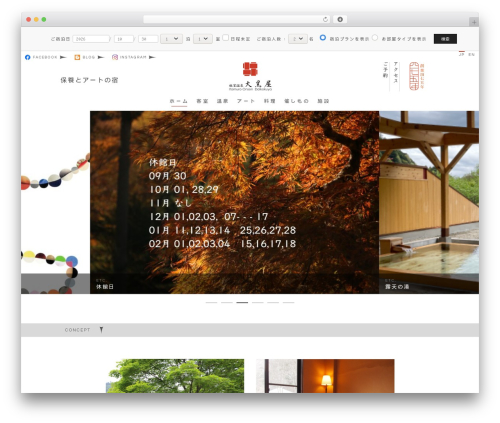This screenshot has height=423, width=500.
Task: Open the number of guests dropdown
Action: point(298,39)
